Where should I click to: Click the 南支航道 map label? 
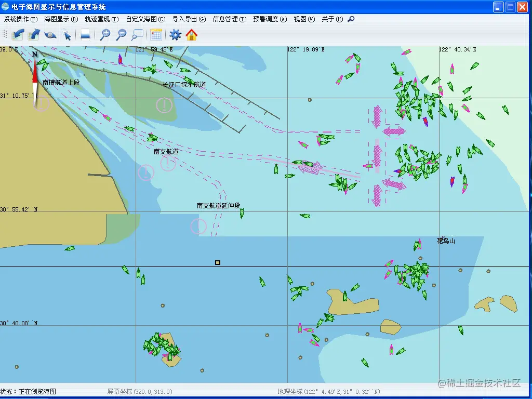[166, 152]
